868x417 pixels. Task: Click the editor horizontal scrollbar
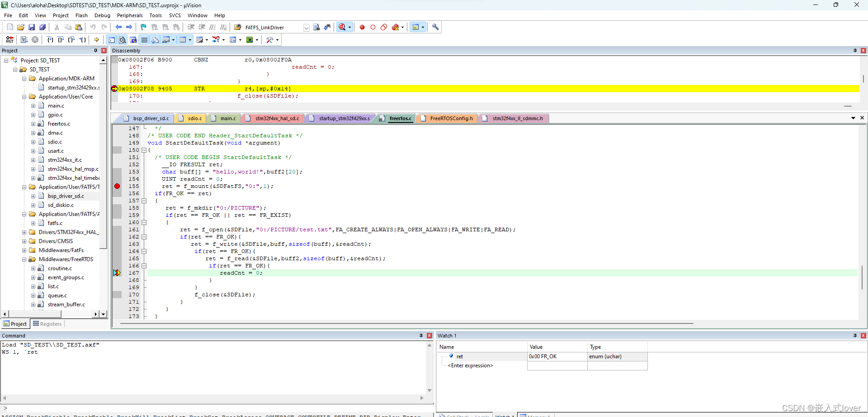[407, 323]
